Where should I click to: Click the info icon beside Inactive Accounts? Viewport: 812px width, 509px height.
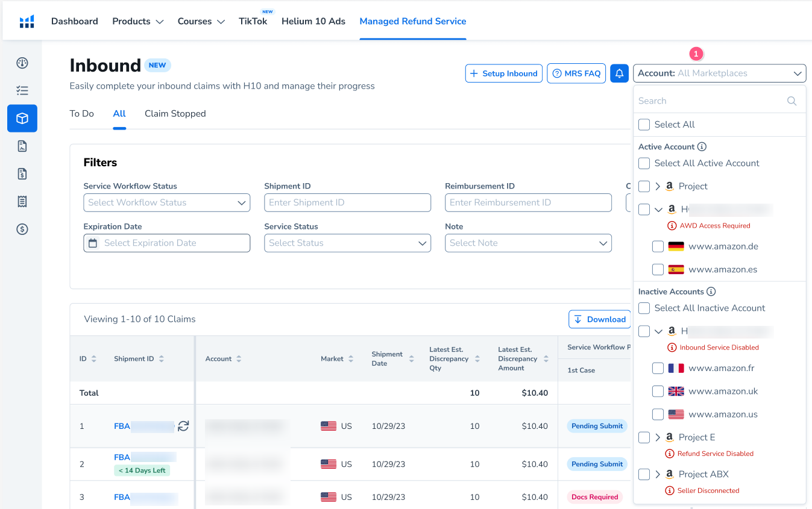tap(711, 292)
